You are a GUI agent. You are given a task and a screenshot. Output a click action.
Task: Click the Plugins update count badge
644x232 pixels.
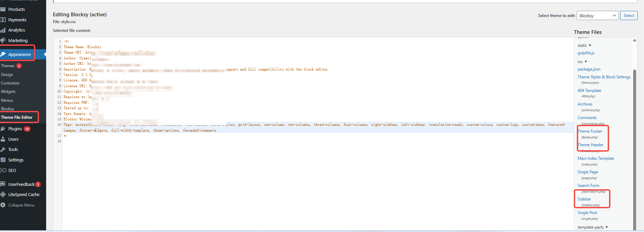(x=27, y=129)
